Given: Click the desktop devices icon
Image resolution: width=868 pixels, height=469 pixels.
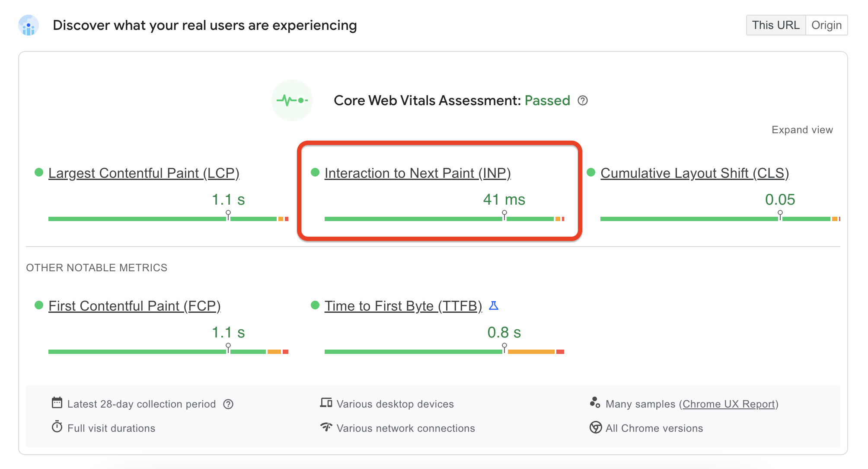Looking at the screenshot, I should (x=326, y=403).
